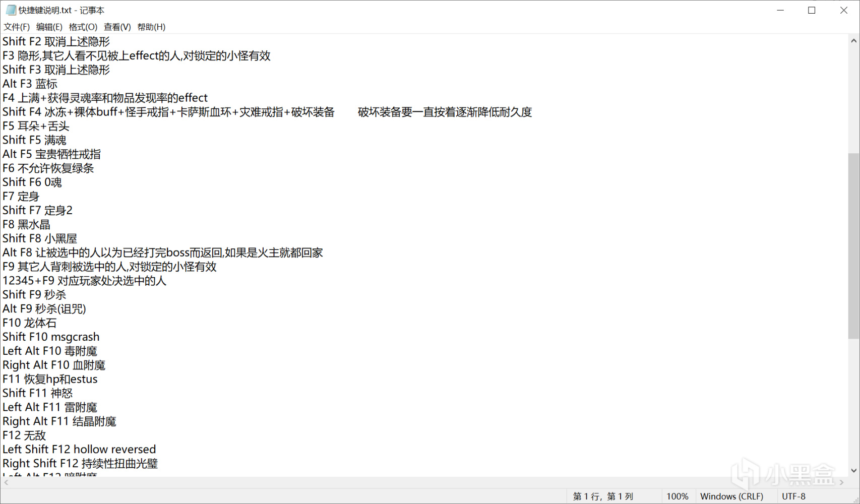The height and width of the screenshot is (504, 860).
Task: Maximize the Notepad window
Action: [812, 10]
